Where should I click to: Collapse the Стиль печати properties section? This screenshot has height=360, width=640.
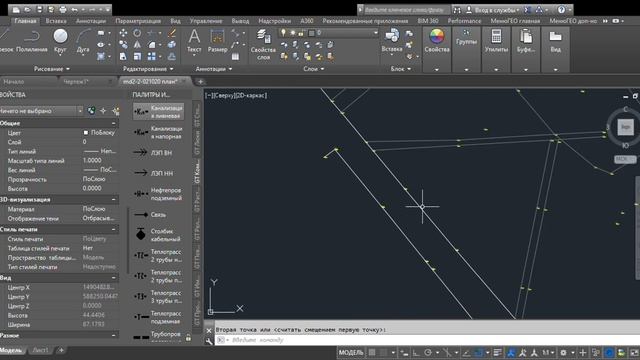pyautogui.click(x=113, y=229)
